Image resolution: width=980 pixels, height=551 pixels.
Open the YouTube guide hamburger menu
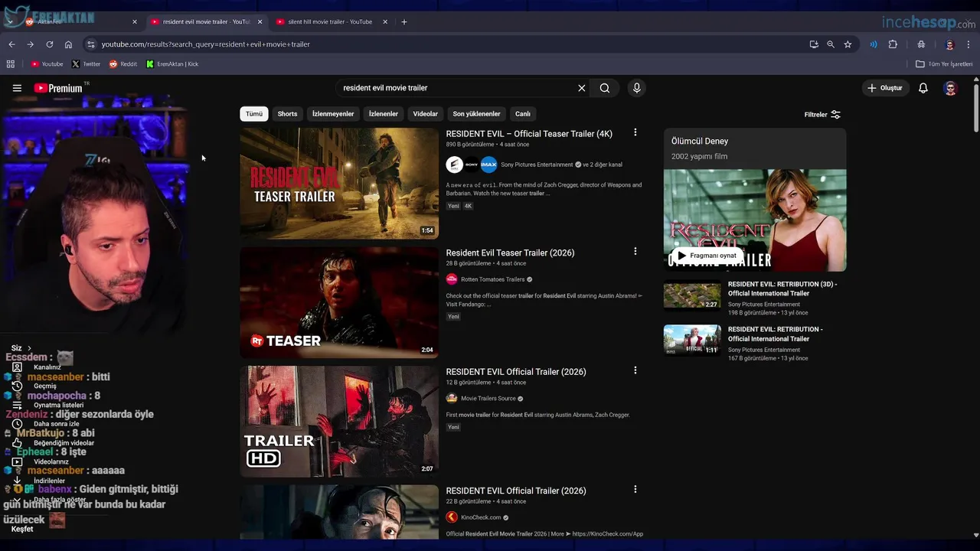[x=17, y=88]
